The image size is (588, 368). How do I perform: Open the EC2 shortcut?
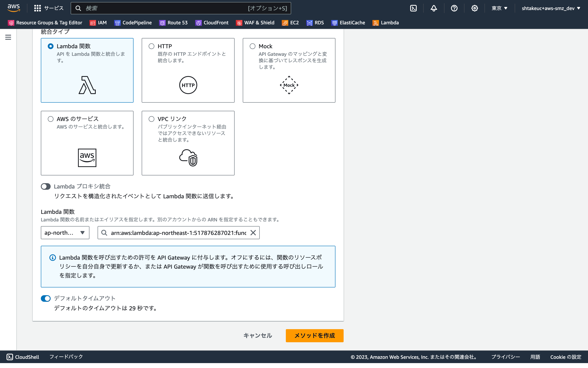point(290,23)
